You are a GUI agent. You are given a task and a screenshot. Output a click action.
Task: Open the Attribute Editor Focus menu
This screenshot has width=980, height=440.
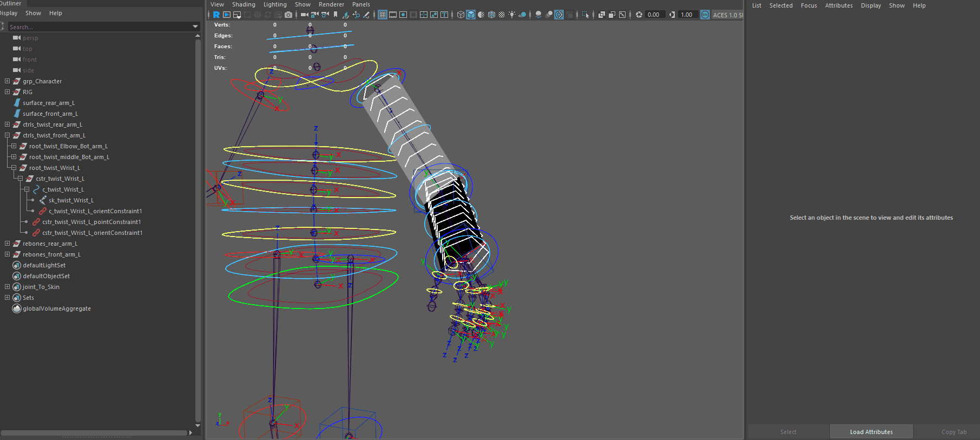(x=809, y=5)
